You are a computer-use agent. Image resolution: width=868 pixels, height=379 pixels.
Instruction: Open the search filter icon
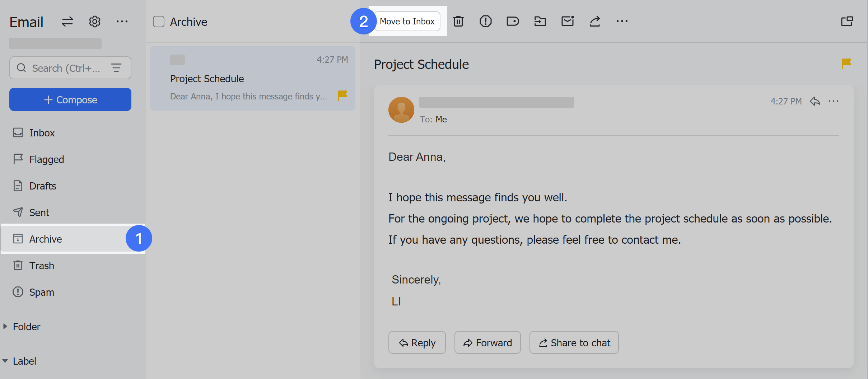tap(116, 67)
